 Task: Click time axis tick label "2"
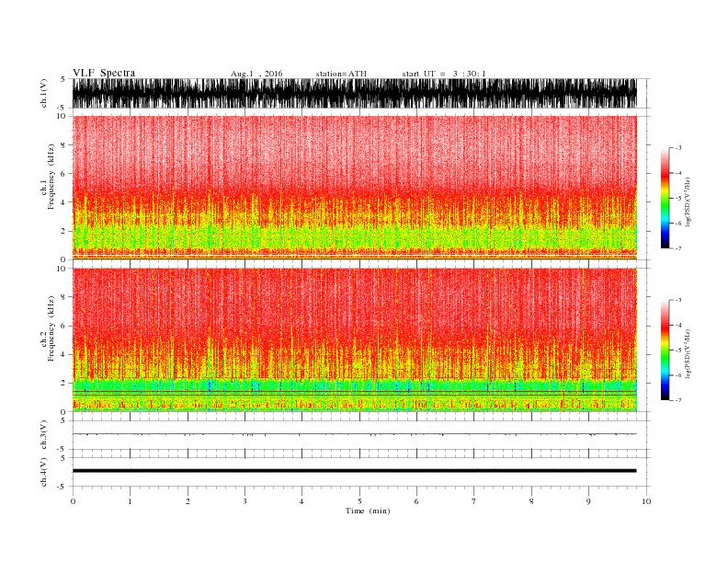click(188, 501)
